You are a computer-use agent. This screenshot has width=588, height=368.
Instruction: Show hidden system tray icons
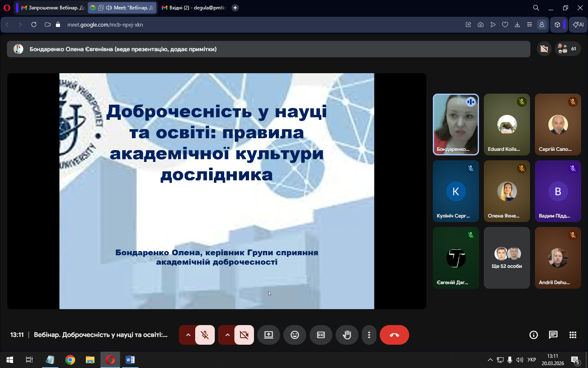pyautogui.click(x=490, y=360)
